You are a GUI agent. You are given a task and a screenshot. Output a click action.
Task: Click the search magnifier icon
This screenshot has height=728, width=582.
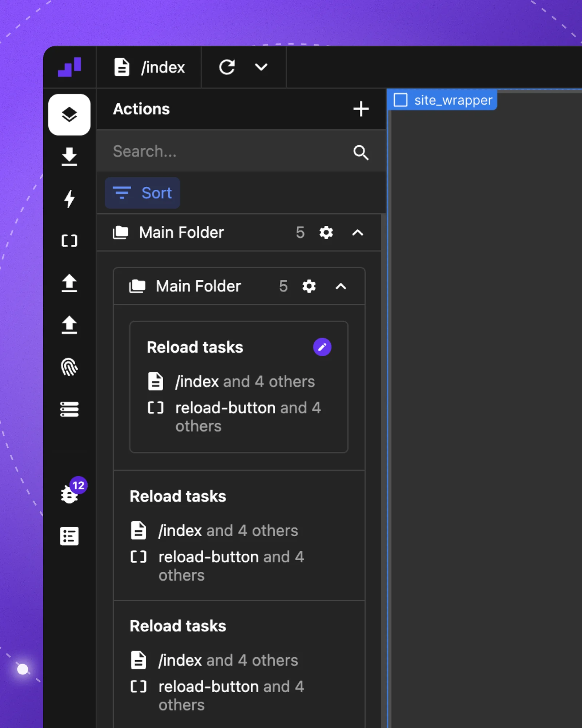361,152
